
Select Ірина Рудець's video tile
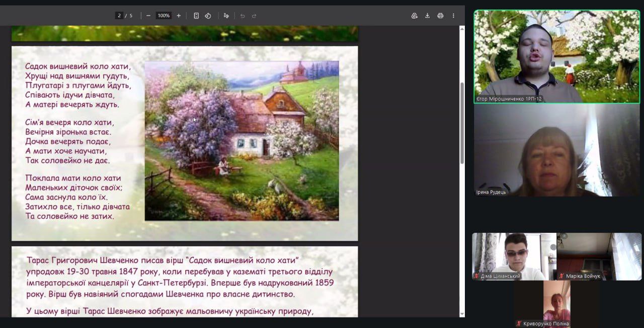(x=556, y=150)
